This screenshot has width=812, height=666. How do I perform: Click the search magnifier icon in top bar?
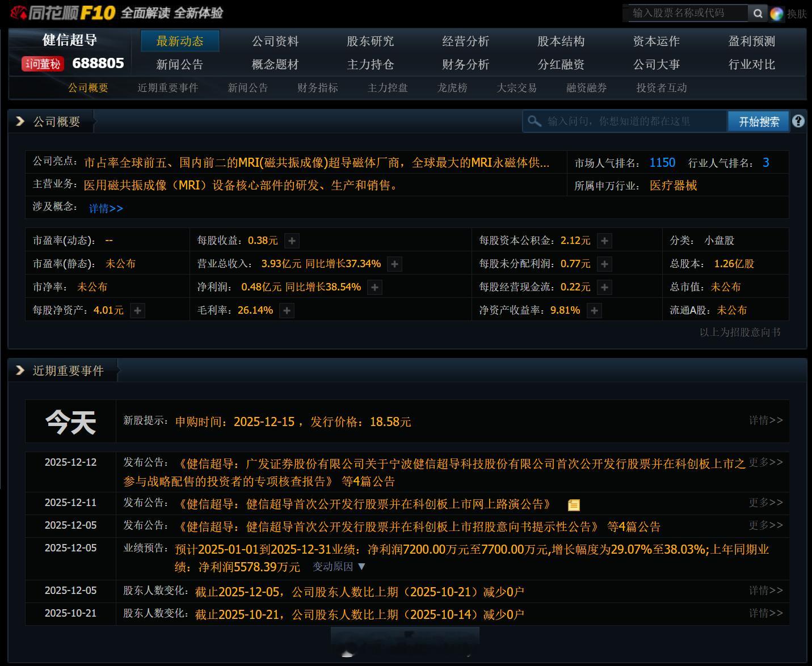click(x=757, y=13)
